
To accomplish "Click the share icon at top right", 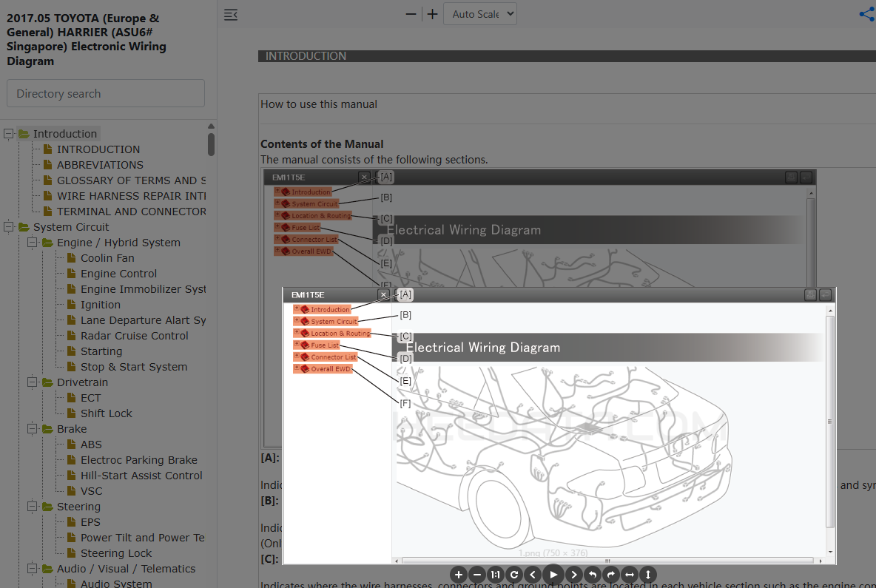I will 867,14.
